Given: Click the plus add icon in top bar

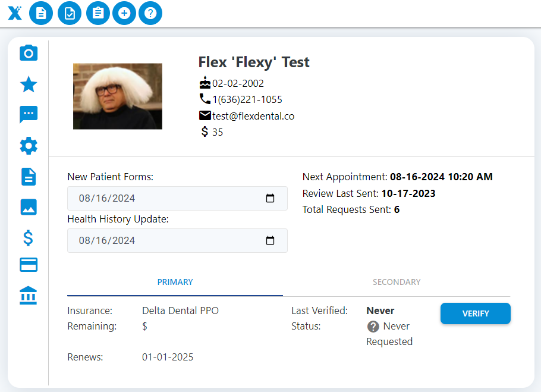Looking at the screenshot, I should pos(124,13).
